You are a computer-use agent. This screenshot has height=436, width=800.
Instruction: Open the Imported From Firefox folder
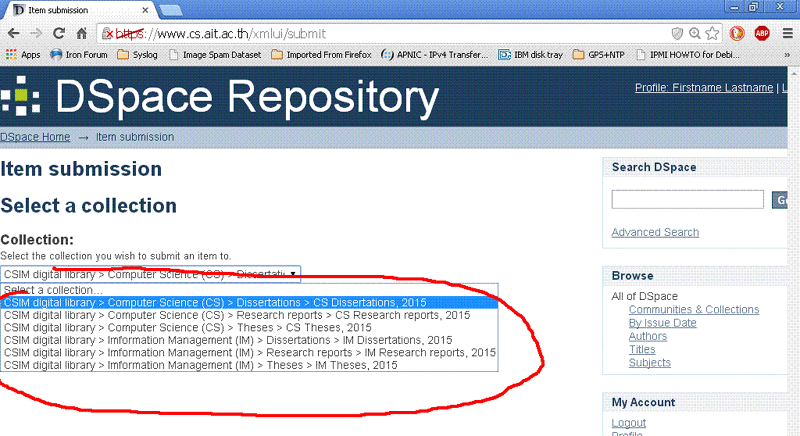pyautogui.click(x=321, y=55)
